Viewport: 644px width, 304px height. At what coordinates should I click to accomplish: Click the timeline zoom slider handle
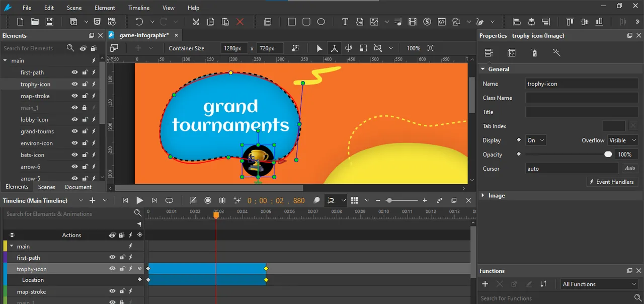click(389, 200)
